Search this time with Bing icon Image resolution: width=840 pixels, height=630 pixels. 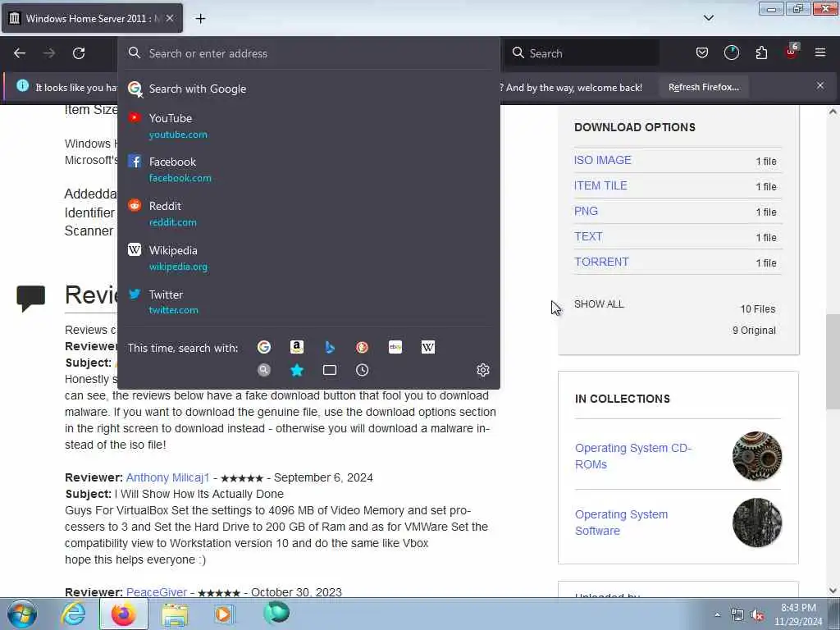click(330, 347)
